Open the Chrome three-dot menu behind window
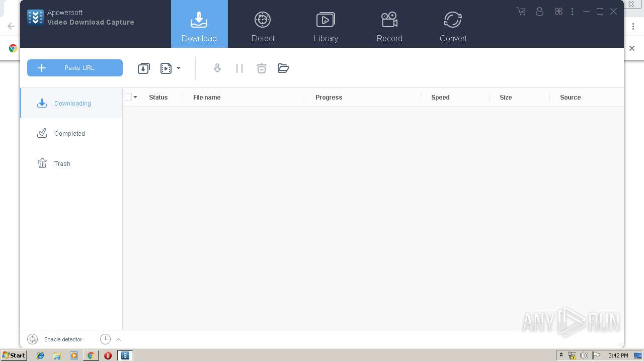This screenshot has height=362, width=644. click(x=633, y=27)
